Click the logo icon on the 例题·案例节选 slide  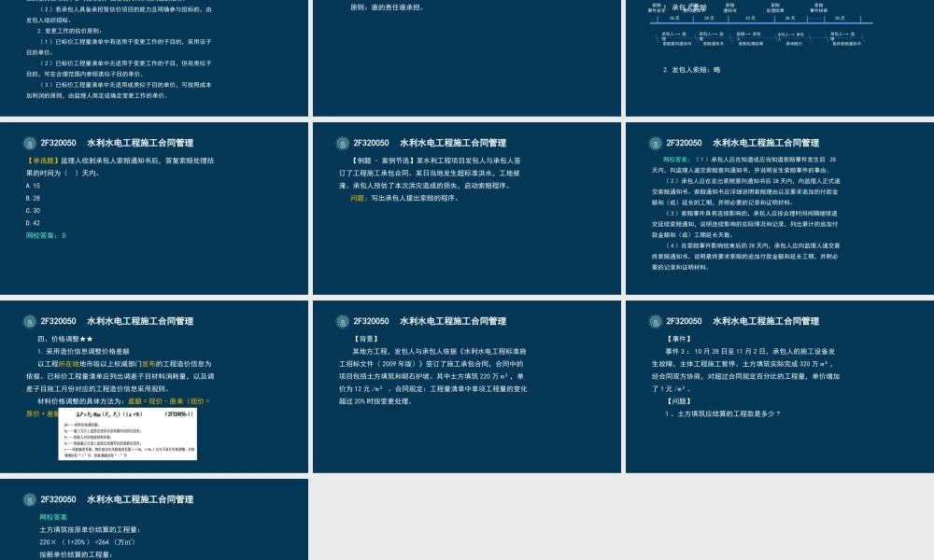pyautogui.click(x=342, y=143)
